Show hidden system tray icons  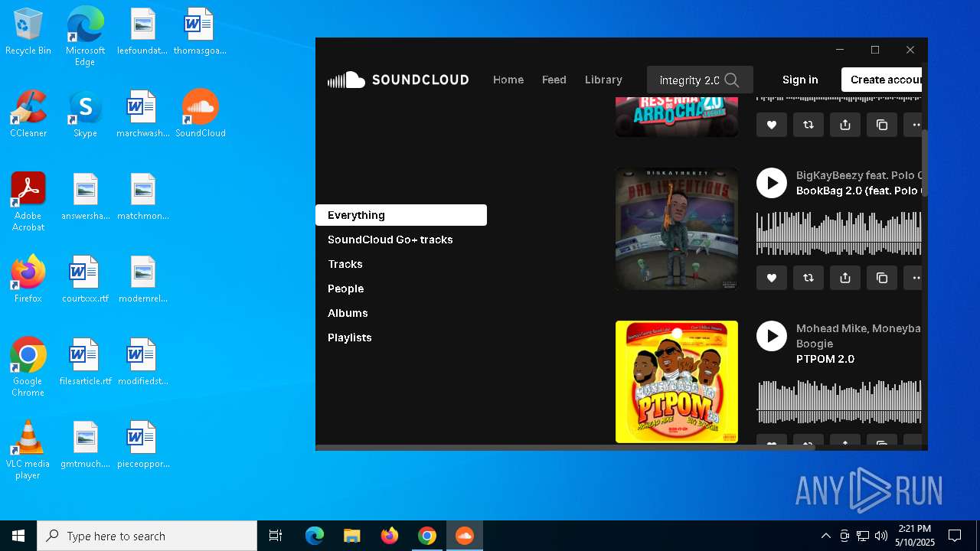[825, 536]
